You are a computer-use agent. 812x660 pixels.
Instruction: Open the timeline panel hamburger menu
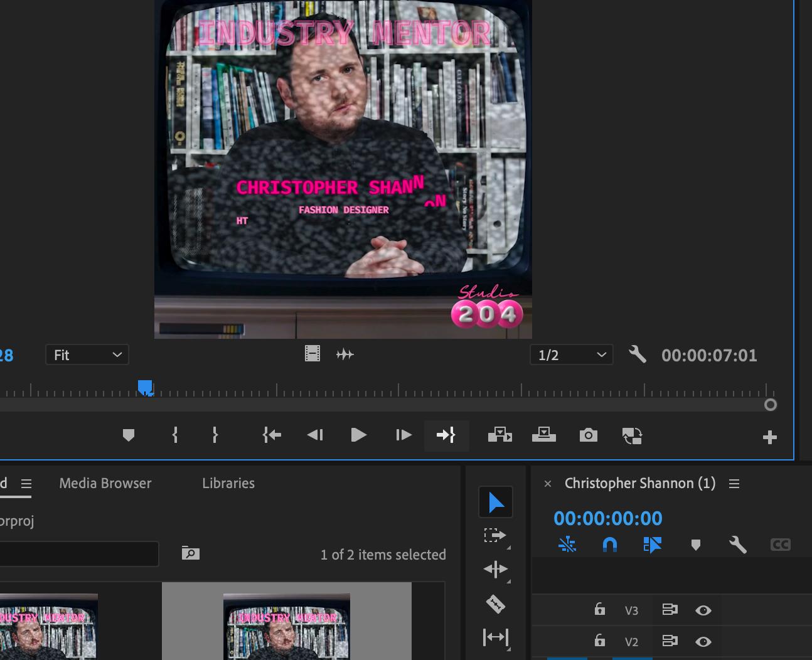[x=734, y=484]
